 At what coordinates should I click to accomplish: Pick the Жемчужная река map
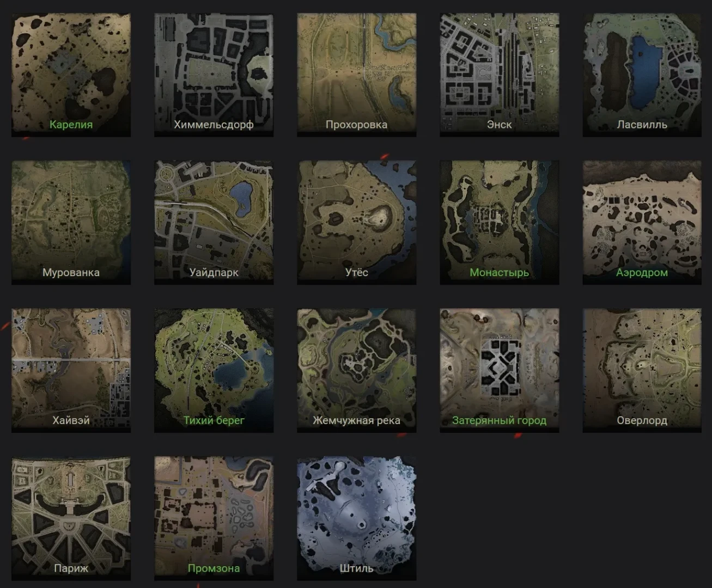pos(356,370)
